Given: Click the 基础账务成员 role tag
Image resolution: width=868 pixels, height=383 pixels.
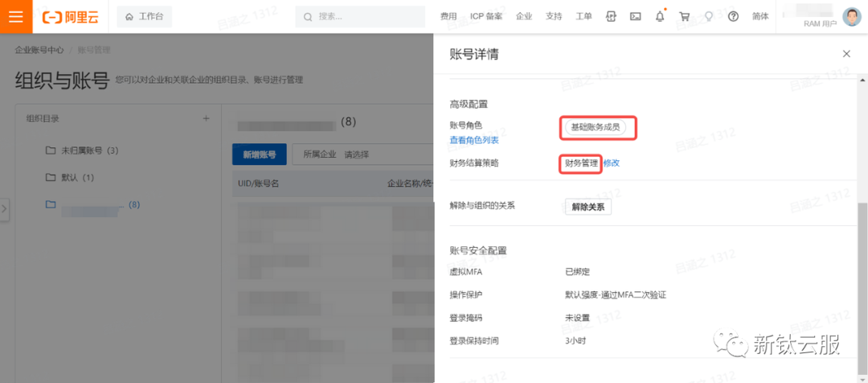Looking at the screenshot, I should coord(595,127).
